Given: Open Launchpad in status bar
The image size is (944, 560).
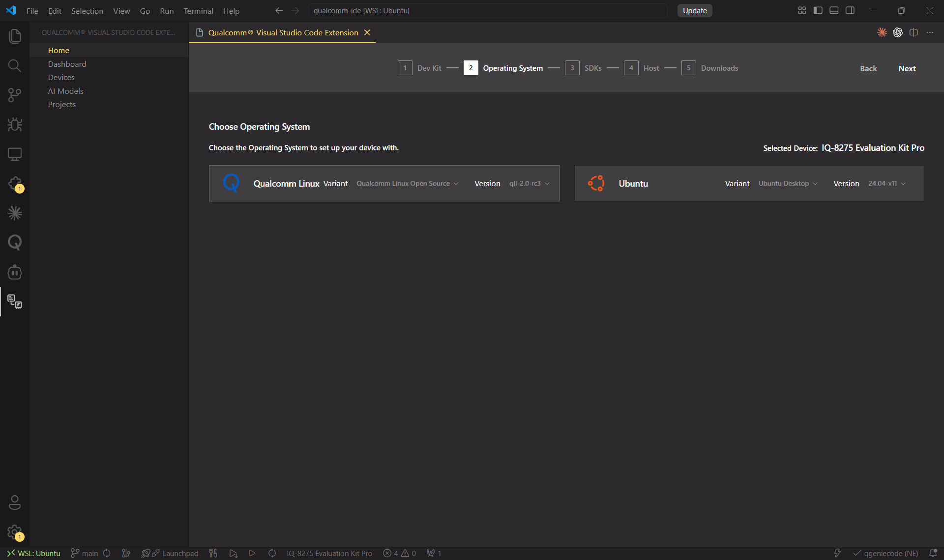Looking at the screenshot, I should point(170,553).
